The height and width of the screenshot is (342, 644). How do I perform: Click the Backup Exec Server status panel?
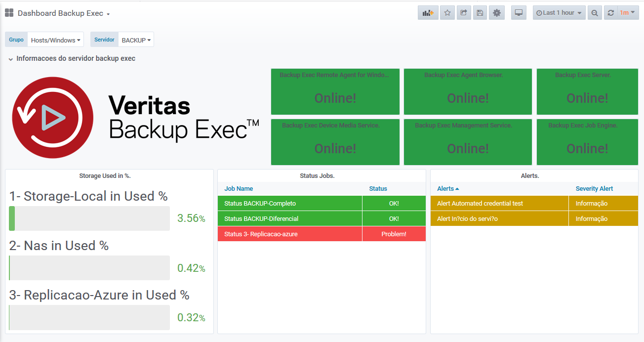point(583,91)
